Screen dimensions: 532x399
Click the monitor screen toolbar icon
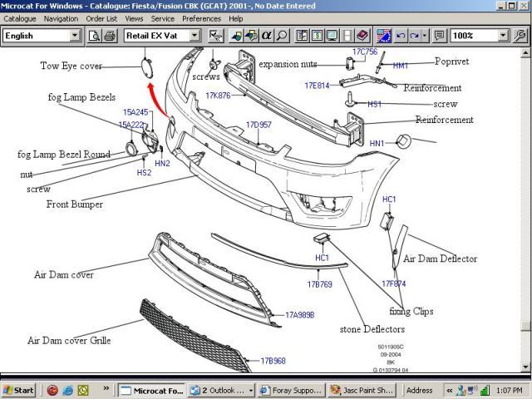coord(332,36)
